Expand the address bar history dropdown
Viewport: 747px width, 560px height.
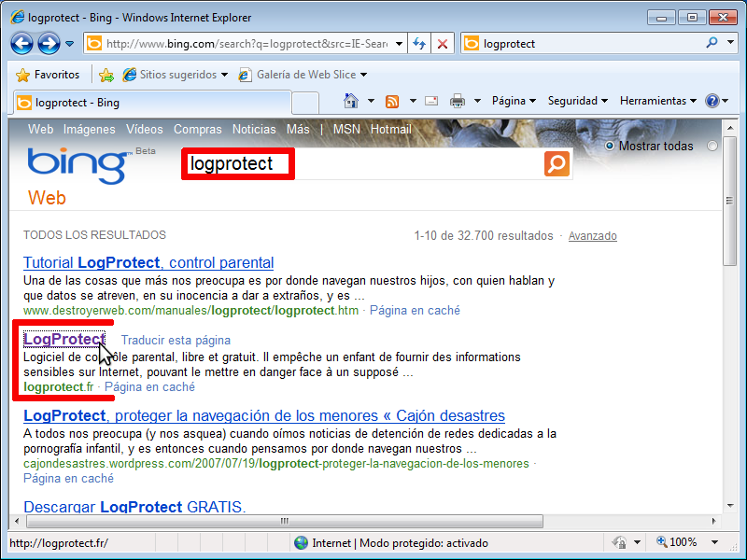click(x=400, y=44)
